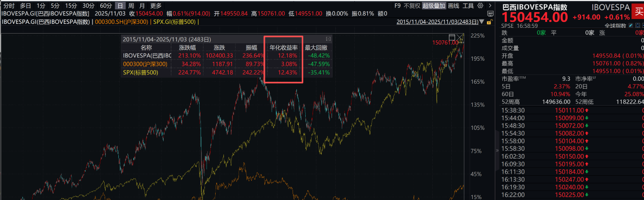644x200 pixels.
Task: Open the chart settings gear icon
Action: tap(480, 6)
